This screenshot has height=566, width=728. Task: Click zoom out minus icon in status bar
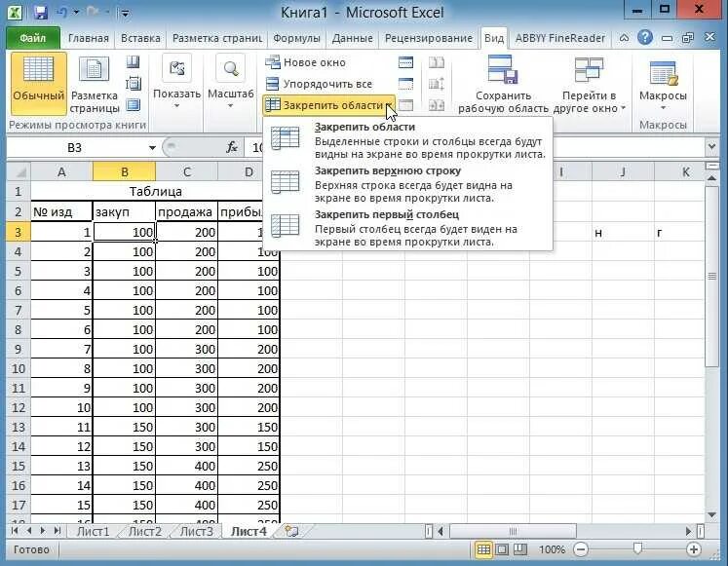point(581,549)
